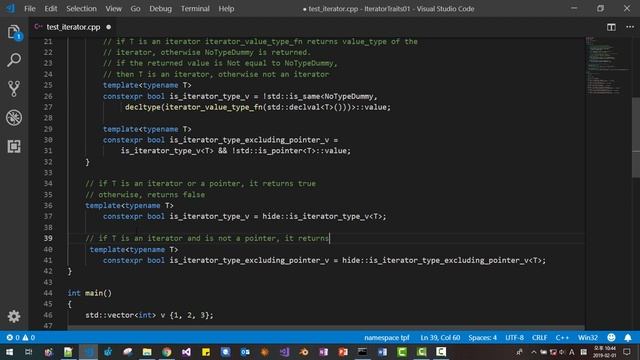The height and width of the screenshot is (360, 640).
Task: Click Ln 39, Col 60 cursor position
Action: coord(440,338)
